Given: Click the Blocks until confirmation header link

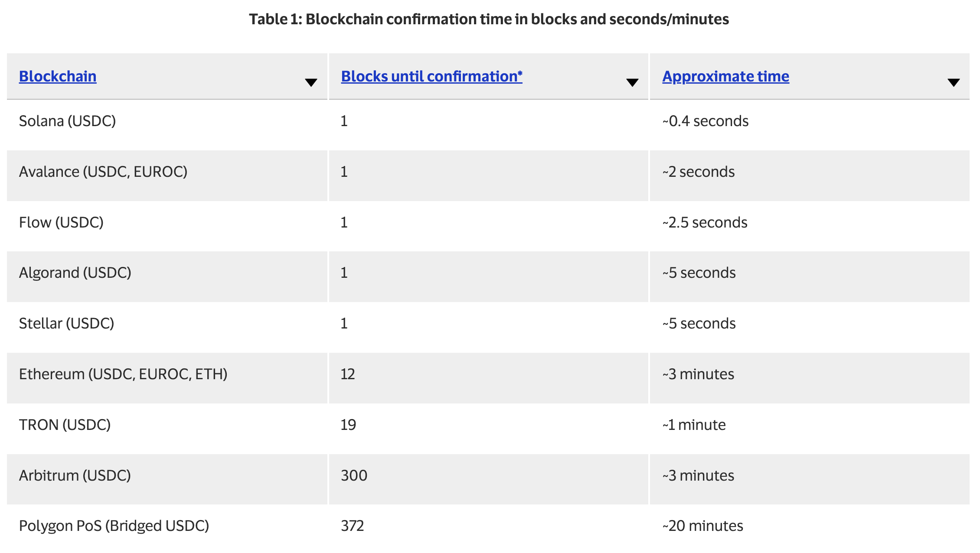Looking at the screenshot, I should [431, 76].
